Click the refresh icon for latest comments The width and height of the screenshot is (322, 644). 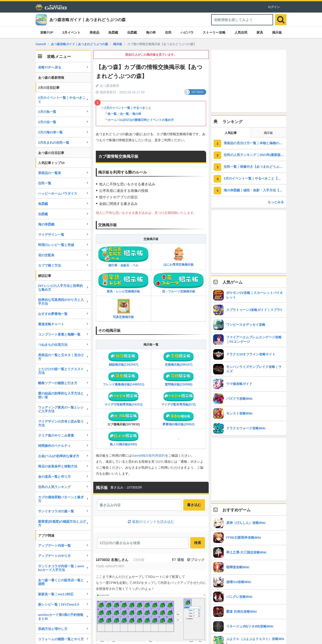(129, 522)
